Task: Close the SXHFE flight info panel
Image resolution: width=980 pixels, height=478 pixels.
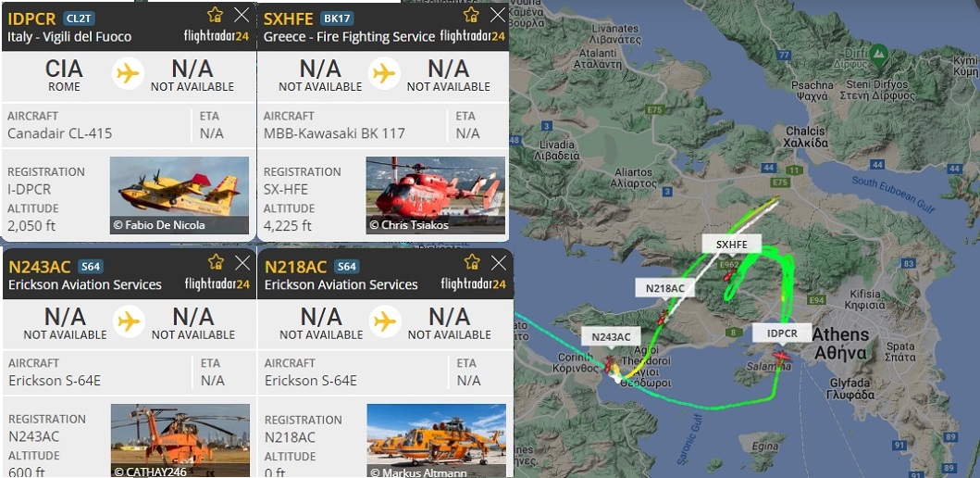Action: [498, 15]
